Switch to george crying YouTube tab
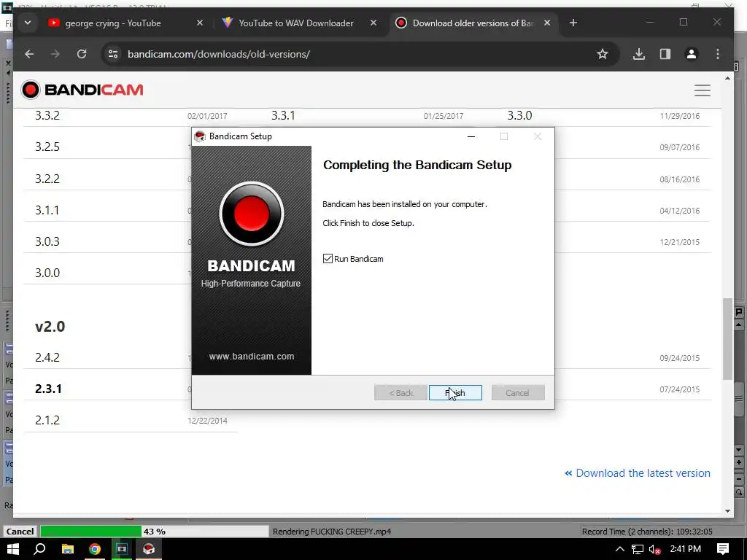The height and width of the screenshot is (560, 747). (x=112, y=23)
